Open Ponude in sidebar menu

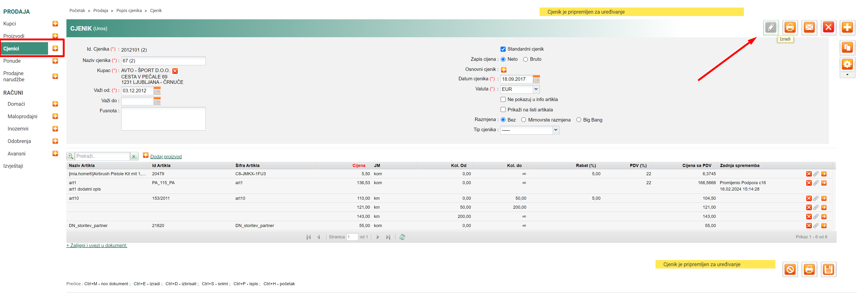12,61
